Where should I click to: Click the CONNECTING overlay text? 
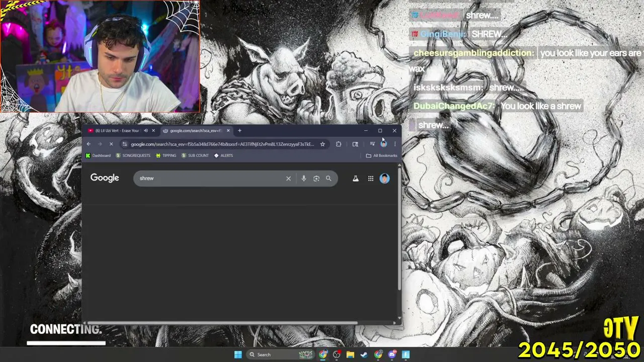[65, 329]
